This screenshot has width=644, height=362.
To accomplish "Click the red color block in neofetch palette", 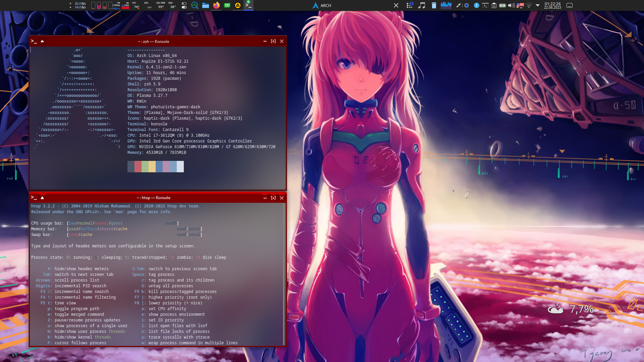I will pyautogui.click(x=138, y=167).
